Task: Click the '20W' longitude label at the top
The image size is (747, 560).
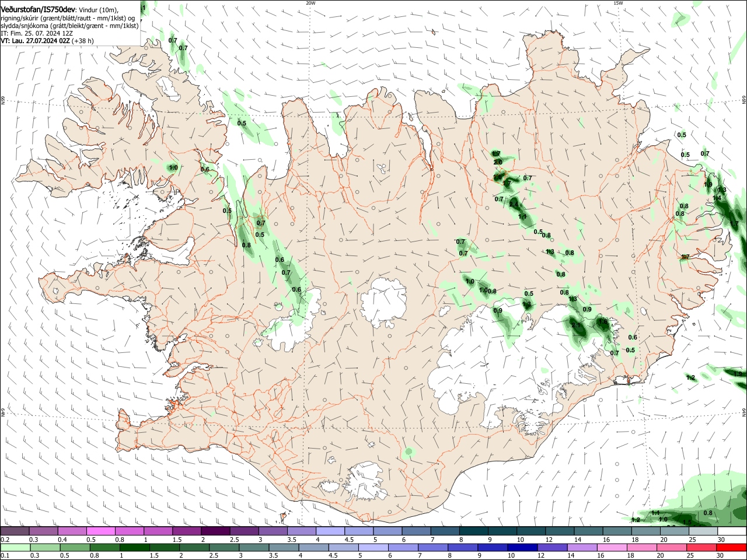Action: [x=310, y=3]
